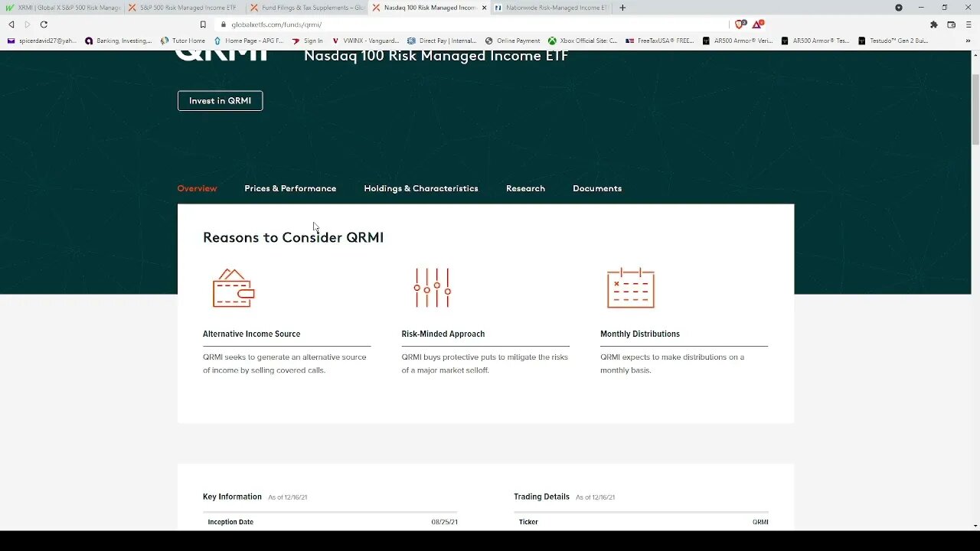Open the VWINX - Vanguard bookmark
The height and width of the screenshot is (551, 980).
(x=365, y=41)
